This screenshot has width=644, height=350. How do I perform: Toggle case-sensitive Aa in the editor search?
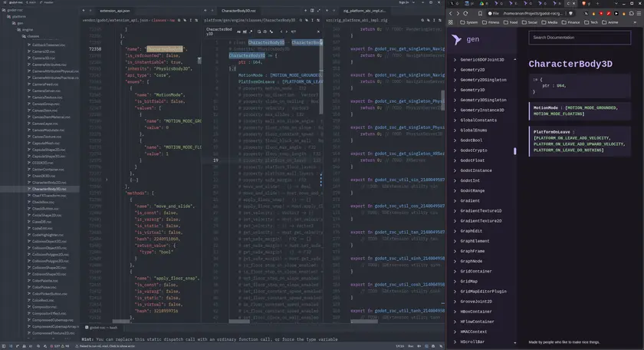(238, 31)
